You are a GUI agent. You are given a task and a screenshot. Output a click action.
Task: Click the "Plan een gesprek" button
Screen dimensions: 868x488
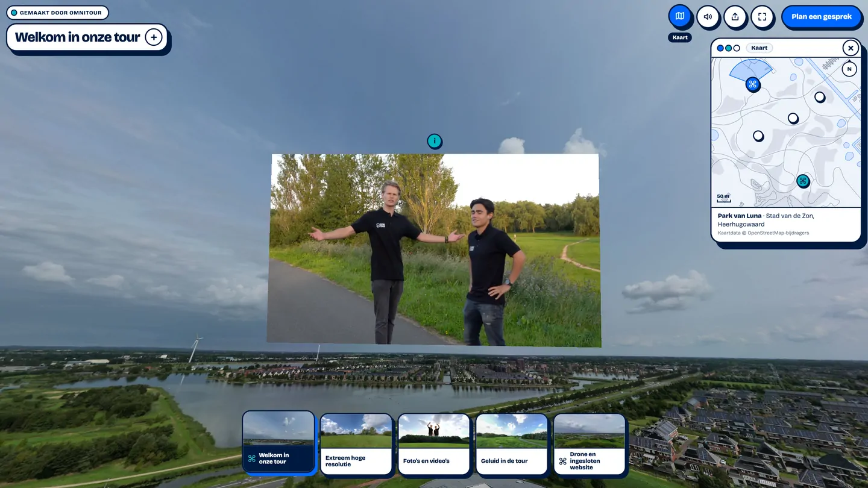click(x=822, y=17)
